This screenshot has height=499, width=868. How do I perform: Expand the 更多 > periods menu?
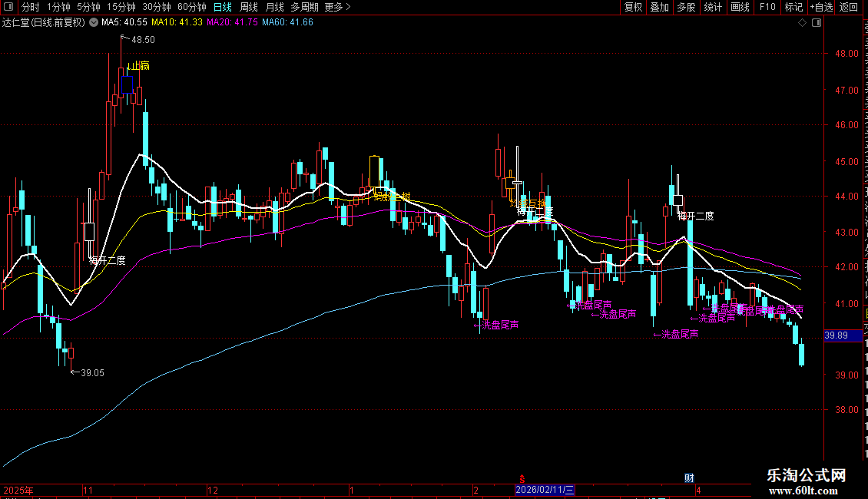click(x=338, y=7)
